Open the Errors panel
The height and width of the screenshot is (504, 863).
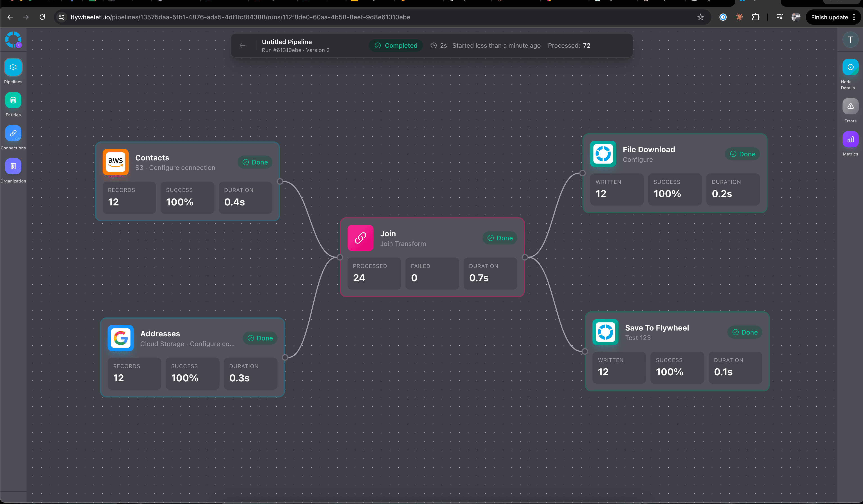(x=850, y=106)
